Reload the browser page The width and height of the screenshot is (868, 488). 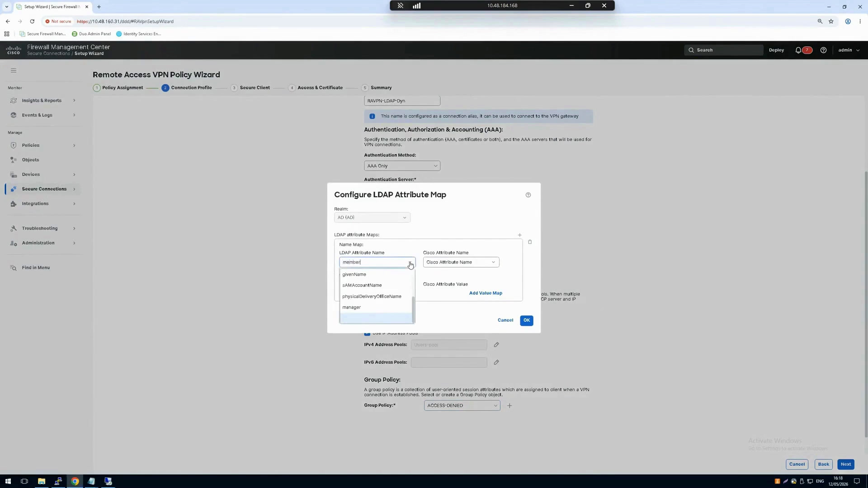[x=32, y=21]
